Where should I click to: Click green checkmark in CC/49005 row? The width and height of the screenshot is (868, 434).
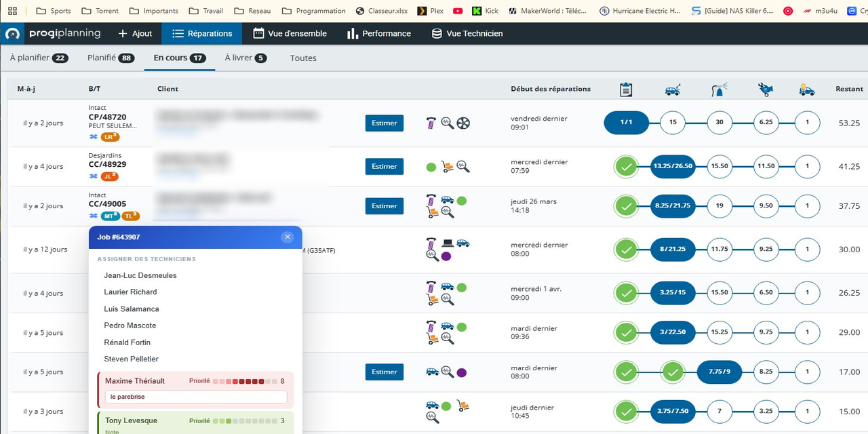(626, 206)
